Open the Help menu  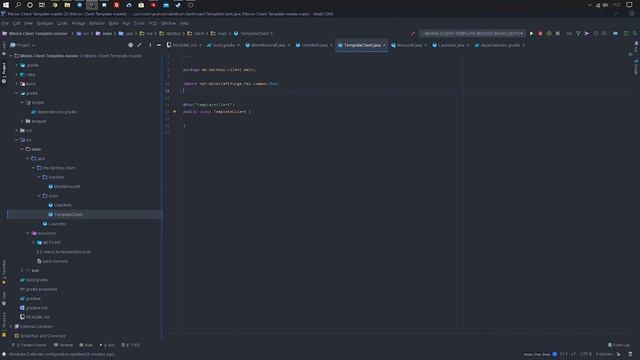click(184, 23)
